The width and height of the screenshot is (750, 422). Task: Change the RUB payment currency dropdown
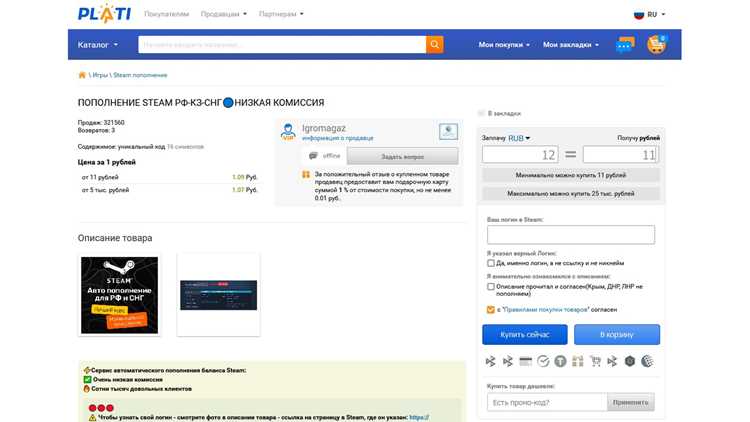point(519,138)
